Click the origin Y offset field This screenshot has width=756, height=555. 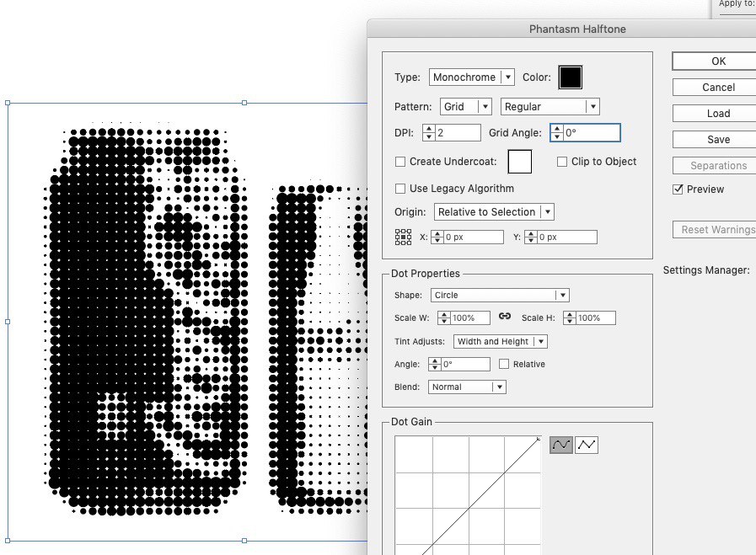tap(567, 237)
